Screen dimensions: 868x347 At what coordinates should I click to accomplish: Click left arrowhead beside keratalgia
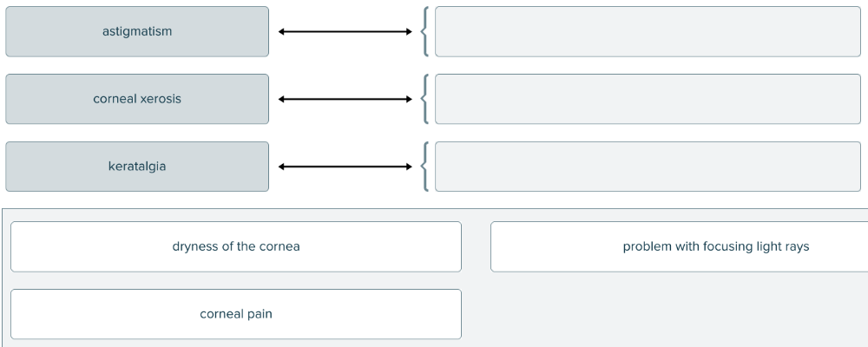pos(282,167)
